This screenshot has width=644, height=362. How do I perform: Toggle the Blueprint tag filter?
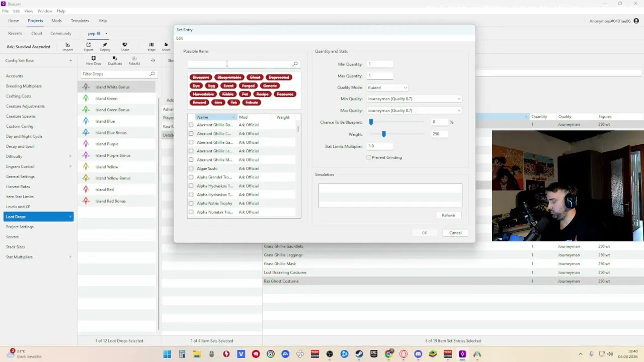pos(201,77)
